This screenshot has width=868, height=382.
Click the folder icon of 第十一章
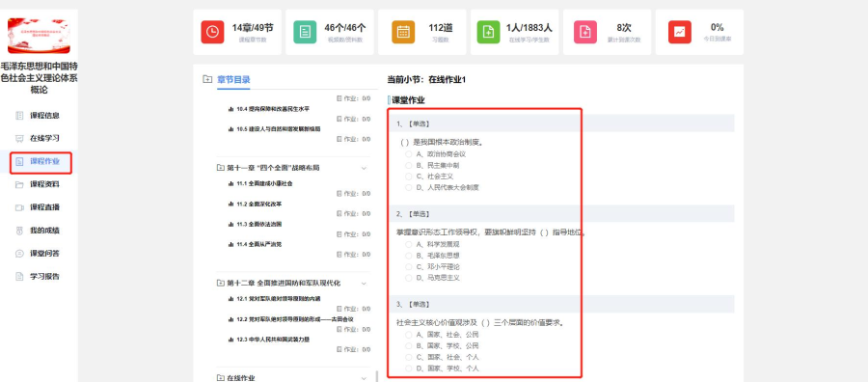(x=220, y=167)
